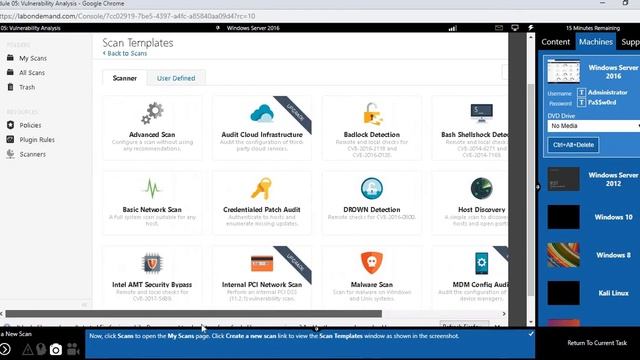The height and width of the screenshot is (360, 640).
Task: Select the Kali Linux machine thumbnail
Action: [x=563, y=293]
